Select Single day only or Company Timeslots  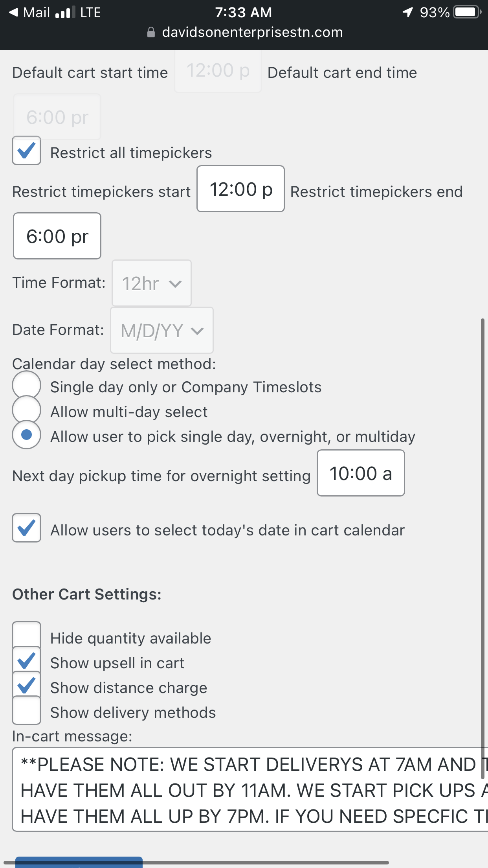tap(27, 385)
